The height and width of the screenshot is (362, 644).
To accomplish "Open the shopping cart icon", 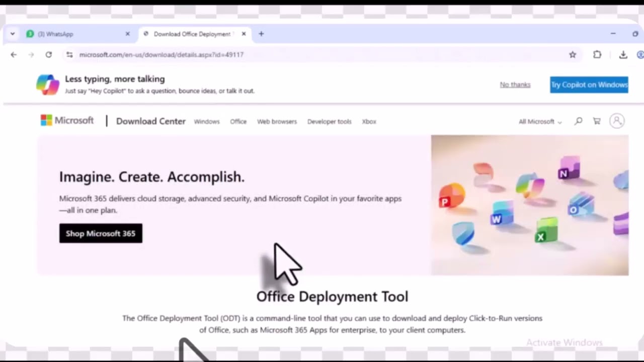I will [x=597, y=121].
